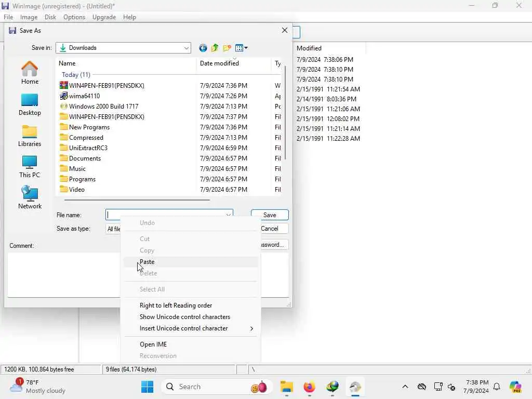The image size is (532, 399).
Task: Open the Upgrade menu
Action: (104, 17)
